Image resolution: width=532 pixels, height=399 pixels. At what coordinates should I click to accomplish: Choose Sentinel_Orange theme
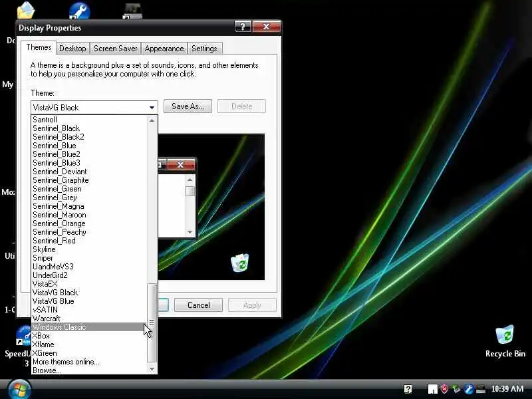point(90,223)
